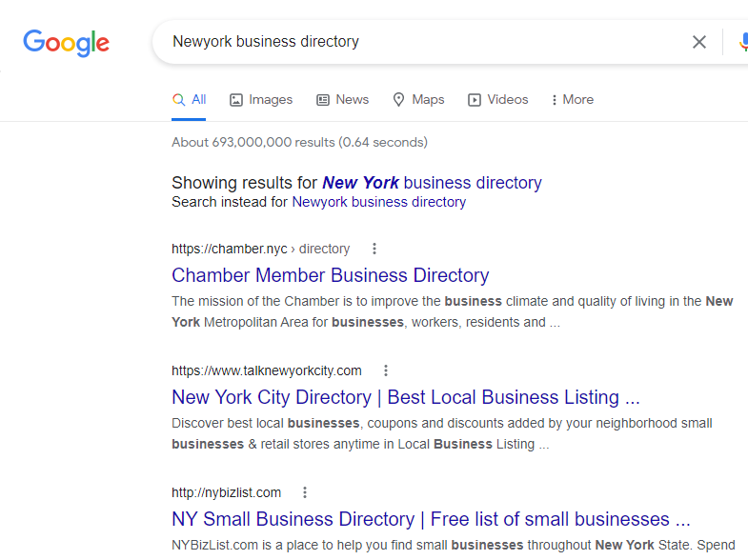Open the three-dot menu for the chamber.nyc result
Screen dimensions: 748x560
pos(374,249)
